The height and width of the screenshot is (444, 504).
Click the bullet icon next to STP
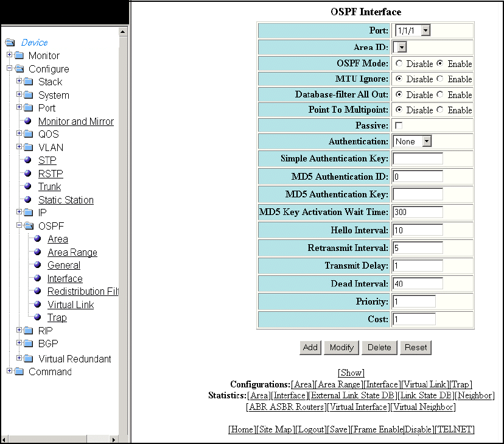(x=28, y=160)
